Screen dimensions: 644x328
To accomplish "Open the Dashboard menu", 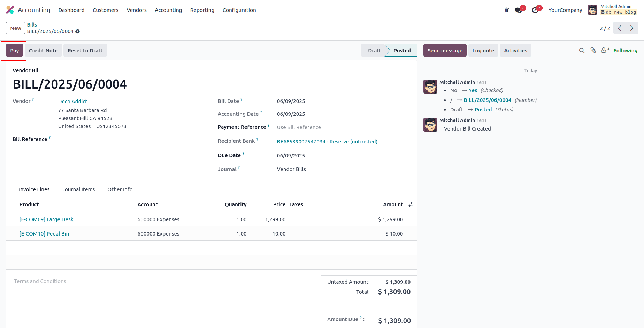I will point(71,10).
